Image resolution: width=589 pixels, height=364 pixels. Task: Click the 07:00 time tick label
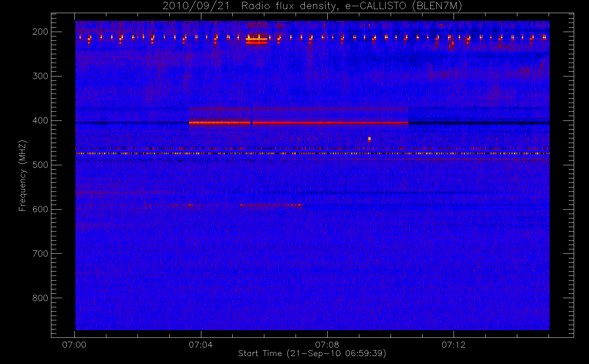74,345
